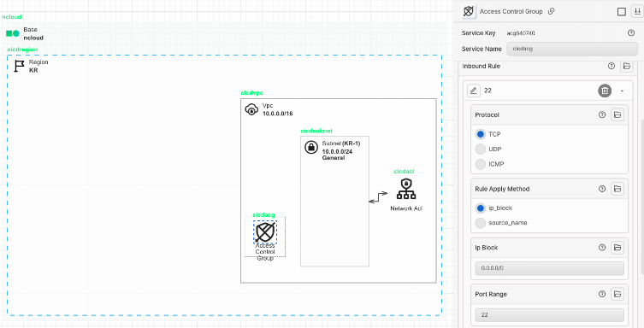Click the Network Acl caption text
Screen dimensions: 644x328
click(x=406, y=208)
